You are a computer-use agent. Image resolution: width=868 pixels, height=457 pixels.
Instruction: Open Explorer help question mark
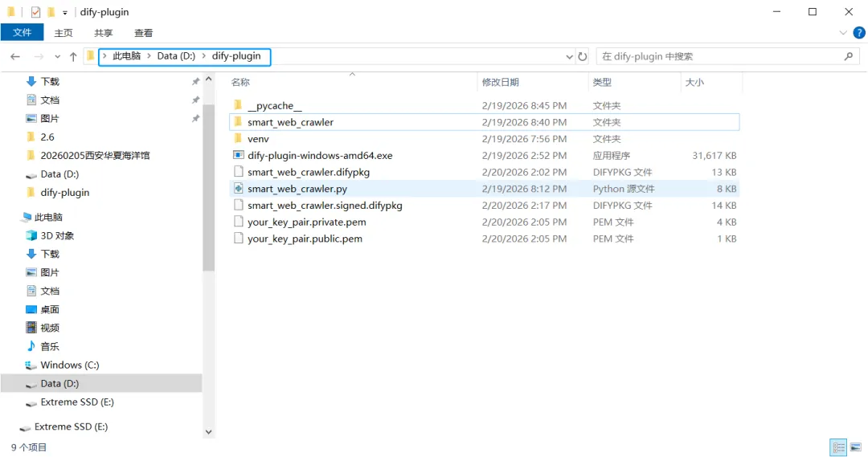coord(858,33)
